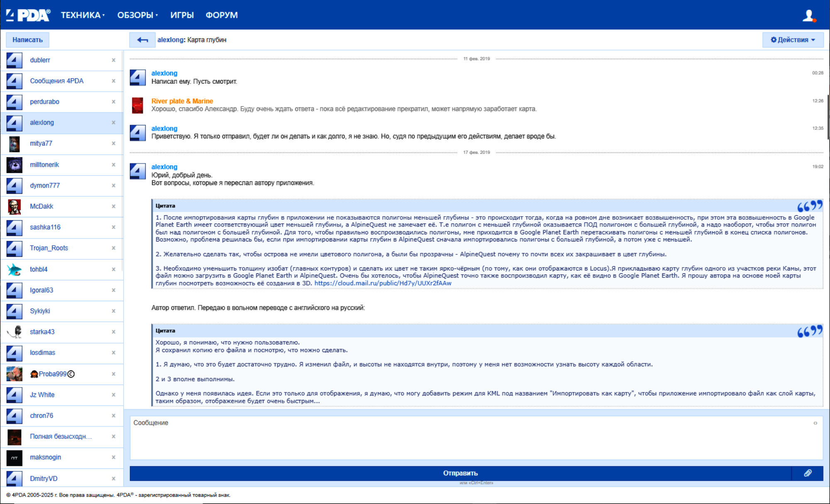The height and width of the screenshot is (504, 830).
Task: Click the Написать compose button
Action: click(27, 40)
